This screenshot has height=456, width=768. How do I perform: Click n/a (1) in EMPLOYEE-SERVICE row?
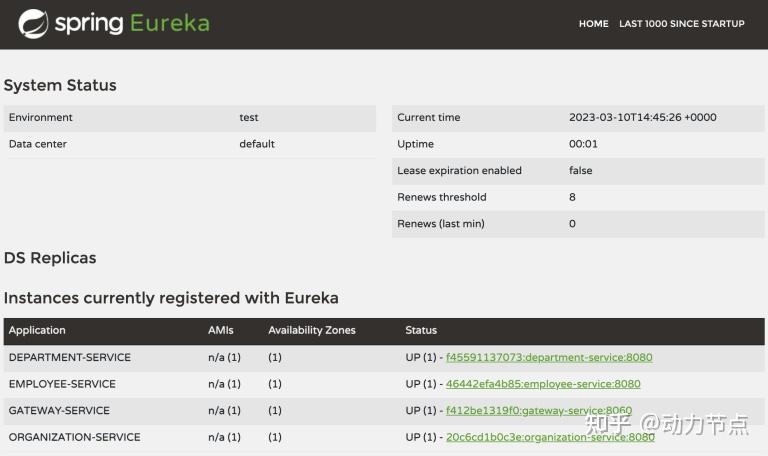pyautogui.click(x=224, y=384)
